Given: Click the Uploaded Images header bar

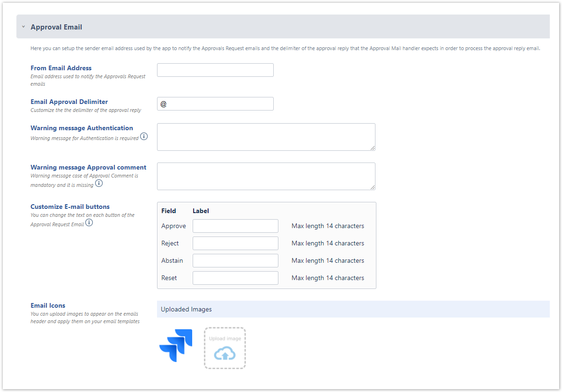Looking at the screenshot, I should tap(353, 309).
